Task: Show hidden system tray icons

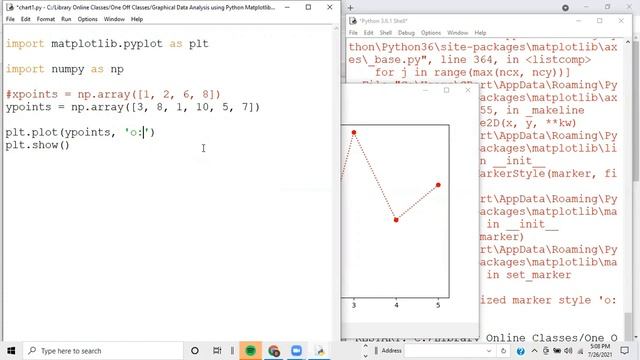Action: [534, 351]
